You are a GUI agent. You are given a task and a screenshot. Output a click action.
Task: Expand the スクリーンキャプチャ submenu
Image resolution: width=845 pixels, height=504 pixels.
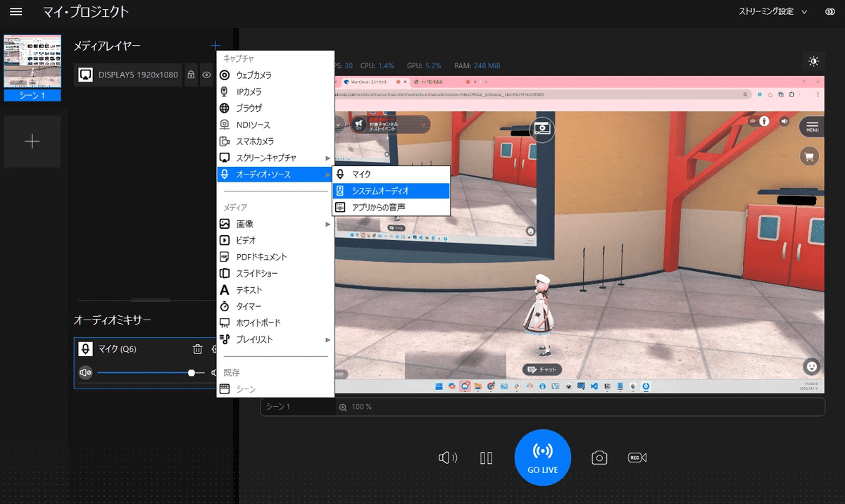(275, 158)
